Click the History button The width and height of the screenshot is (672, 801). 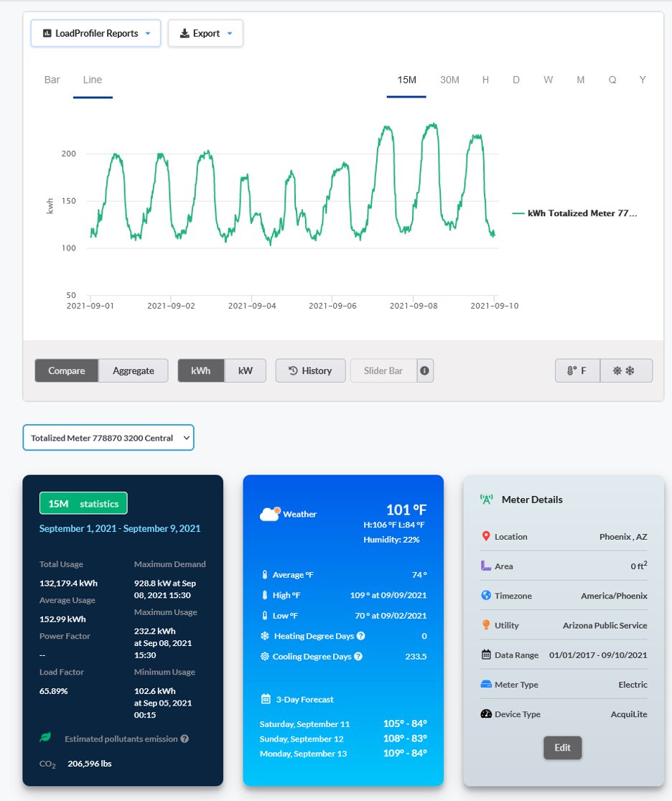tap(310, 370)
